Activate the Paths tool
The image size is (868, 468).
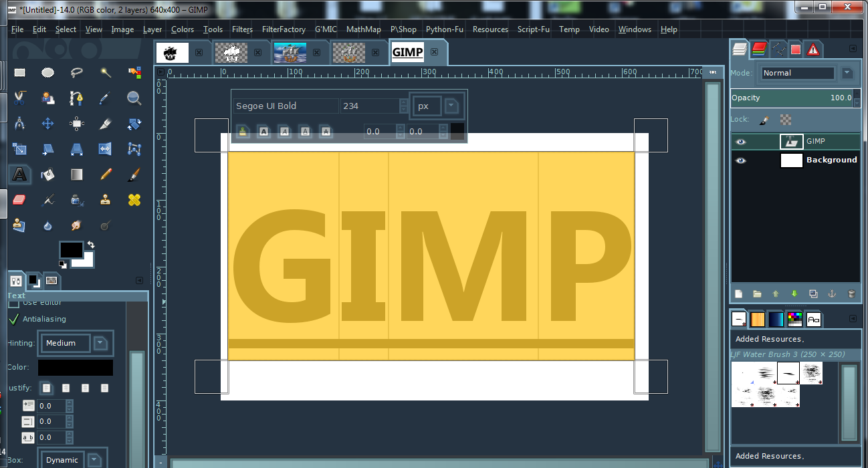click(77, 98)
